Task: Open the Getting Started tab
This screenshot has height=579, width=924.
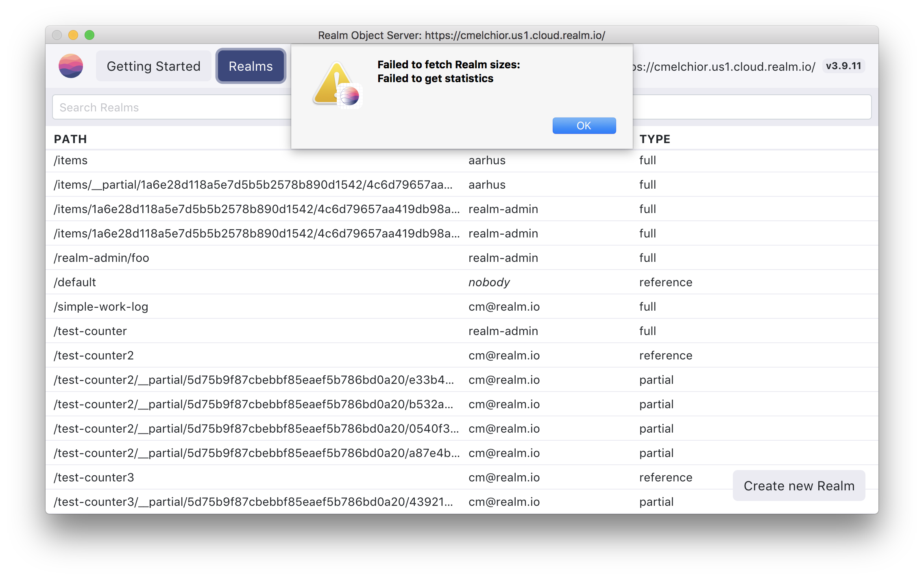Action: (x=153, y=66)
